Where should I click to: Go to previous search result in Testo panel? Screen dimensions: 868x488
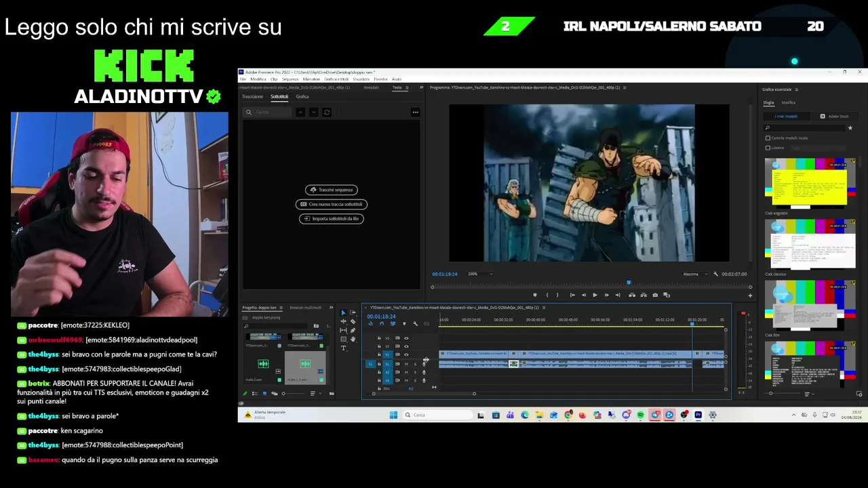click(300, 112)
